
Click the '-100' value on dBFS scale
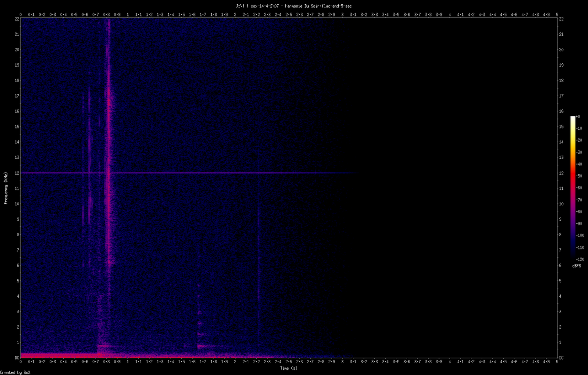pos(580,235)
